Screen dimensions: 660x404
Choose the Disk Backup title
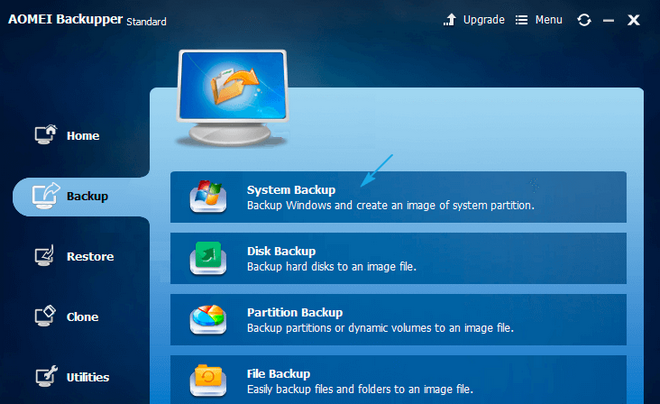point(281,251)
